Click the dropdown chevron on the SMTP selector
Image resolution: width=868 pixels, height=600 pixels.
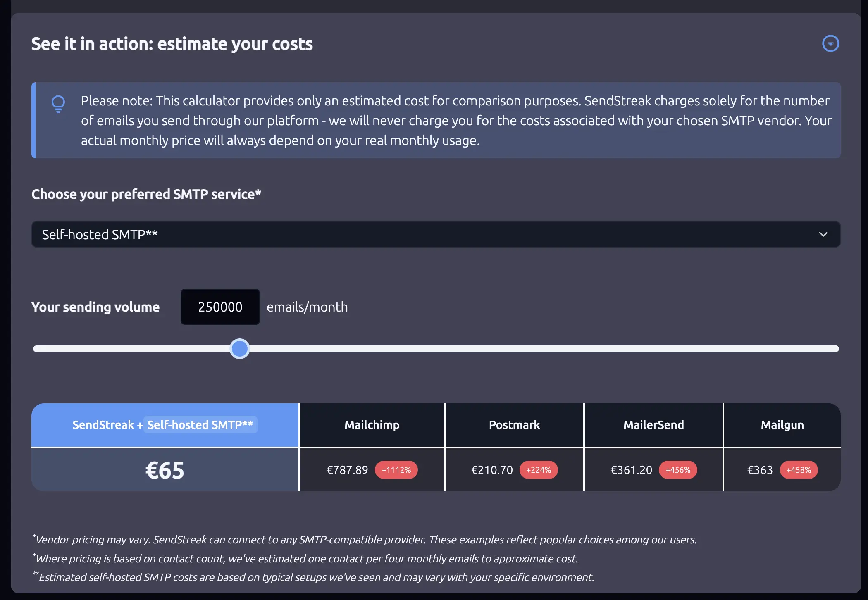[x=823, y=234]
